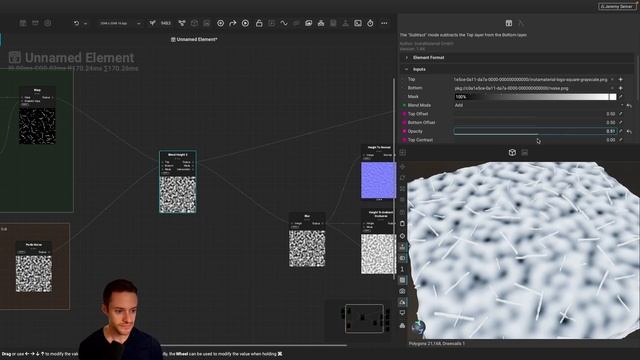Click the pencil edit icon on Opacity row
This screenshot has width=640, height=360.
pyautogui.click(x=620, y=131)
